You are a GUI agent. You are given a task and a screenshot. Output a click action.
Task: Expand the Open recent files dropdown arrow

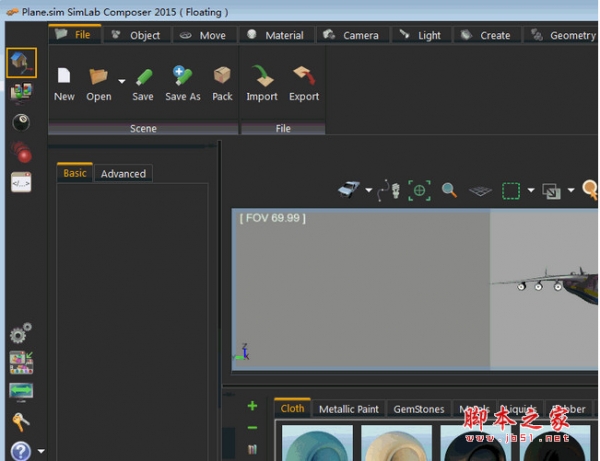click(x=122, y=81)
